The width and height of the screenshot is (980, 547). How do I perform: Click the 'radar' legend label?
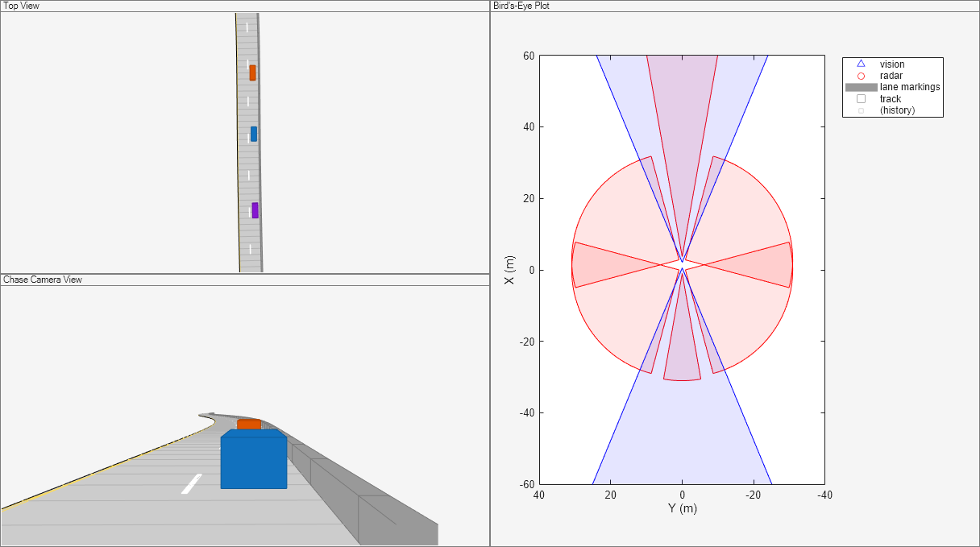click(891, 76)
